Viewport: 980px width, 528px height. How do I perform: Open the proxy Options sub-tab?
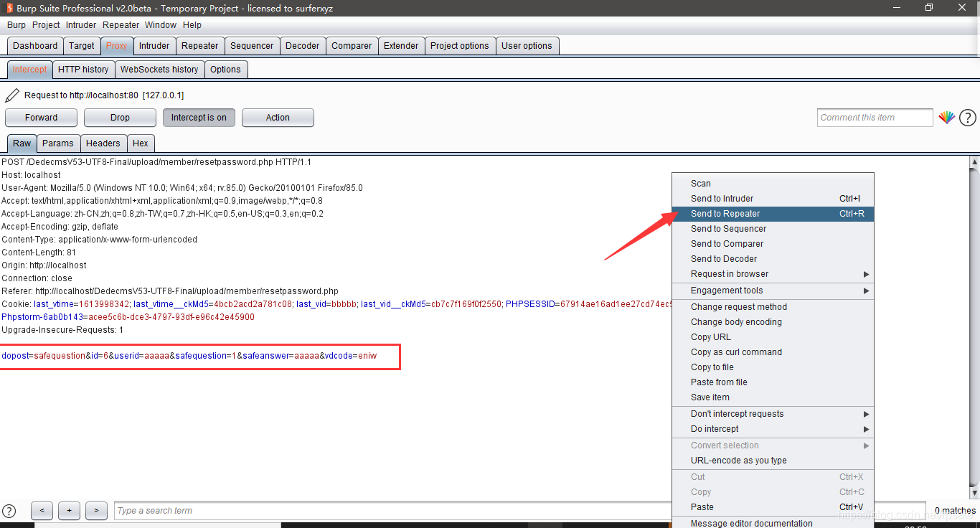pos(226,70)
